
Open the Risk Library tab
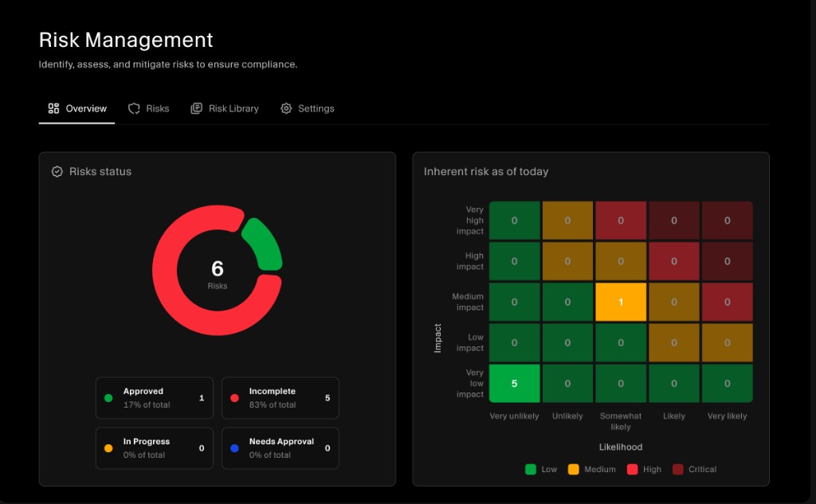225,109
